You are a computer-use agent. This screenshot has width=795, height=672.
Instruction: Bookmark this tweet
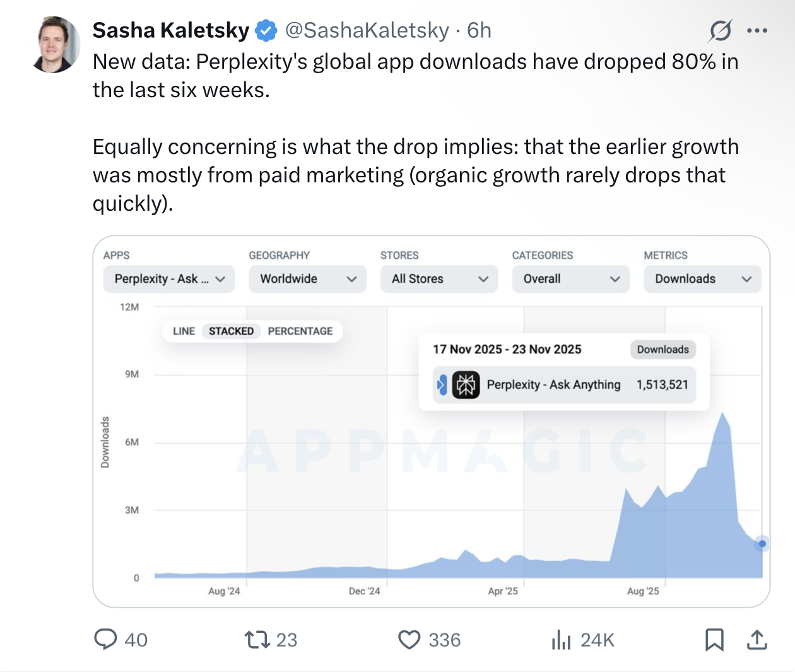714,640
